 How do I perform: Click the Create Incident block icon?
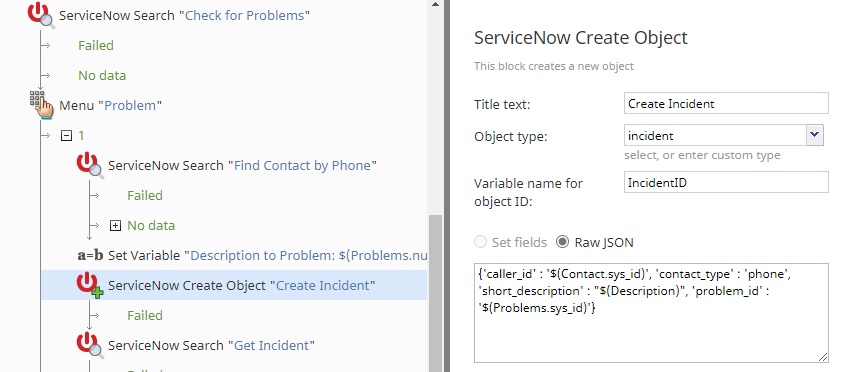point(90,285)
